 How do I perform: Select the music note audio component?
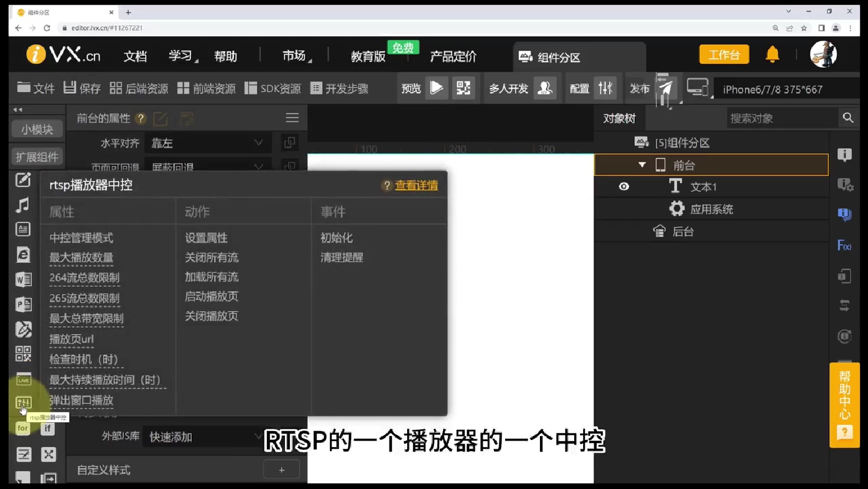tap(23, 205)
